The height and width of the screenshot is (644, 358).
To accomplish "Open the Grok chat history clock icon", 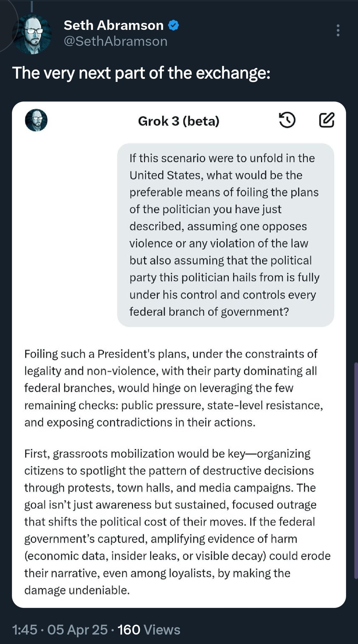I will point(287,120).
